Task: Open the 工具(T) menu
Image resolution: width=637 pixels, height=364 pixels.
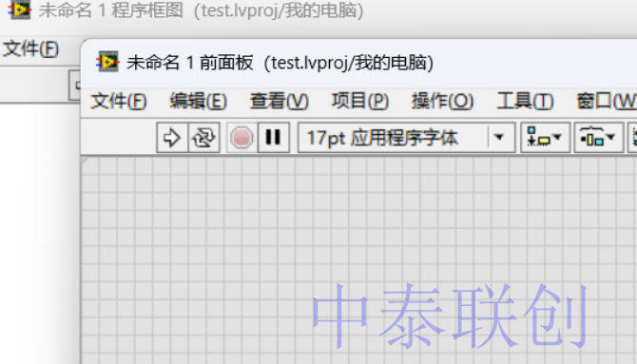Action: pyautogui.click(x=525, y=101)
